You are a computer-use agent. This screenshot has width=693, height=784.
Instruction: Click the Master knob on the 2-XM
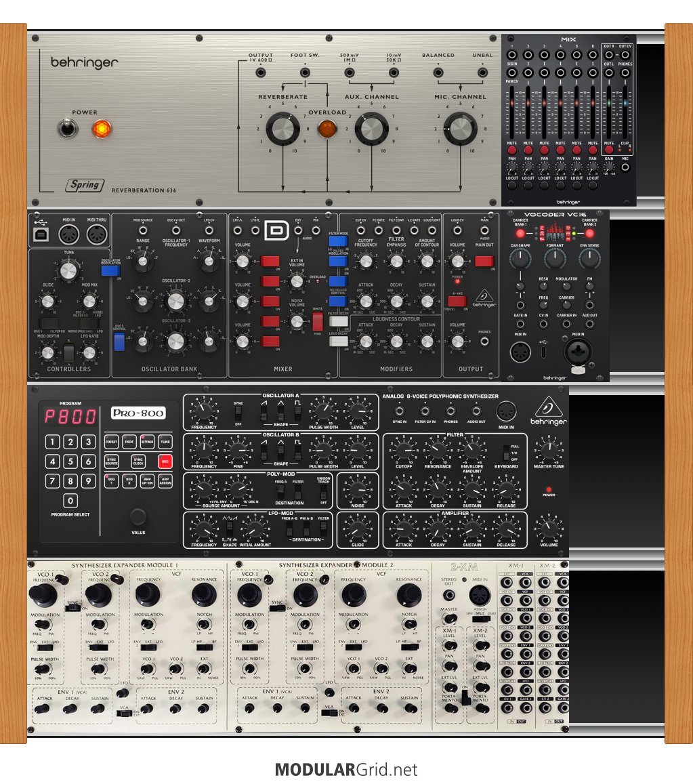pos(450,619)
